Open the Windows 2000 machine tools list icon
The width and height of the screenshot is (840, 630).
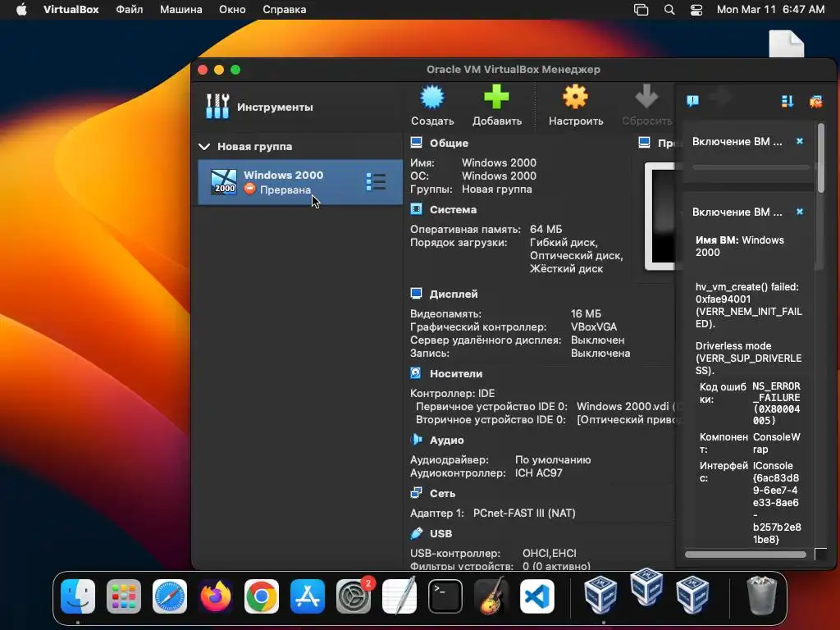coord(376,181)
